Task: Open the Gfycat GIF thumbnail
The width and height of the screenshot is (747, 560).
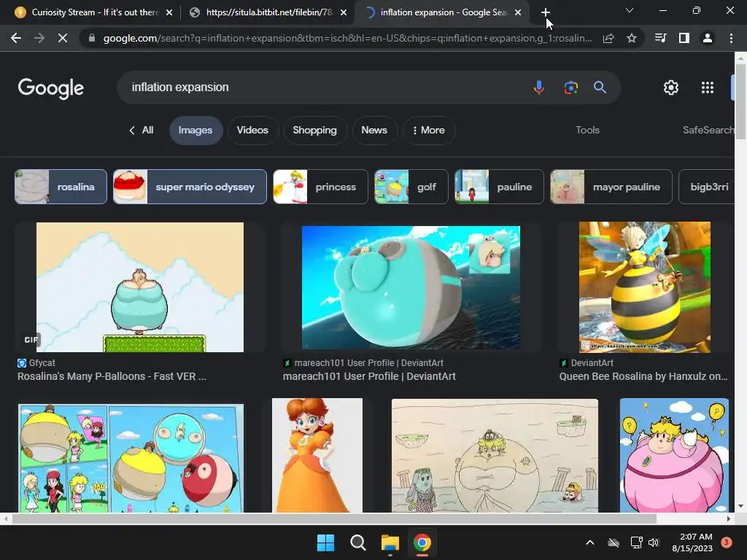Action: point(140,287)
